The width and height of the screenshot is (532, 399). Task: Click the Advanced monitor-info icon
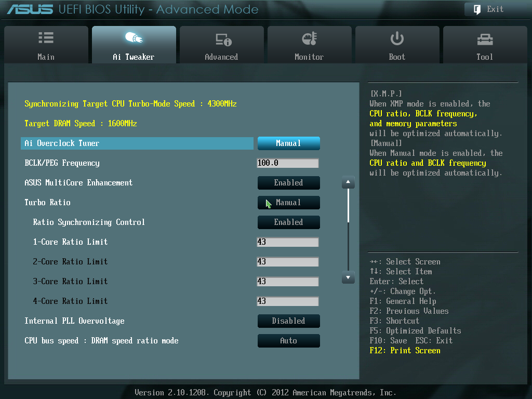pos(223,39)
